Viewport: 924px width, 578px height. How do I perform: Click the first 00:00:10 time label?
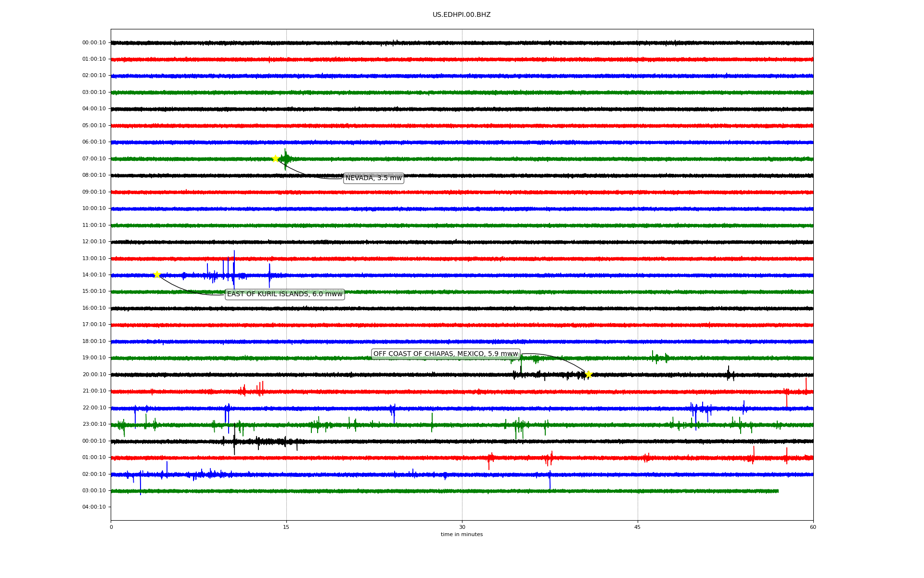click(94, 43)
